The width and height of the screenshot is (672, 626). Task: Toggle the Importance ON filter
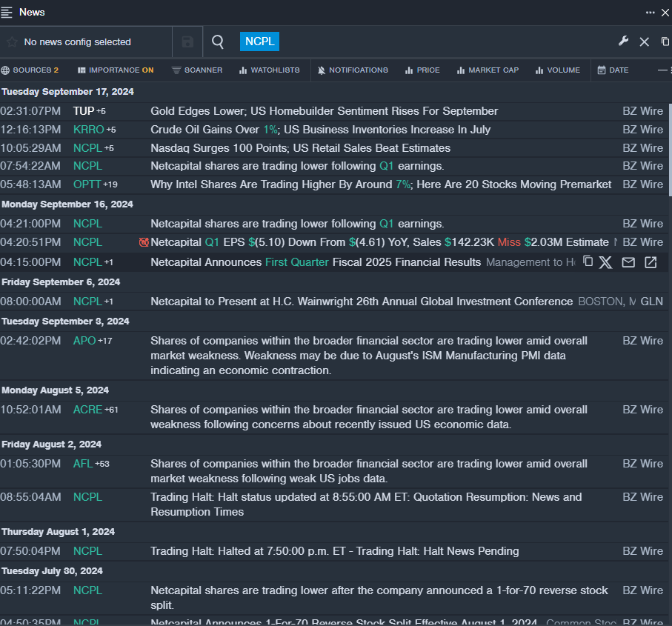point(116,70)
